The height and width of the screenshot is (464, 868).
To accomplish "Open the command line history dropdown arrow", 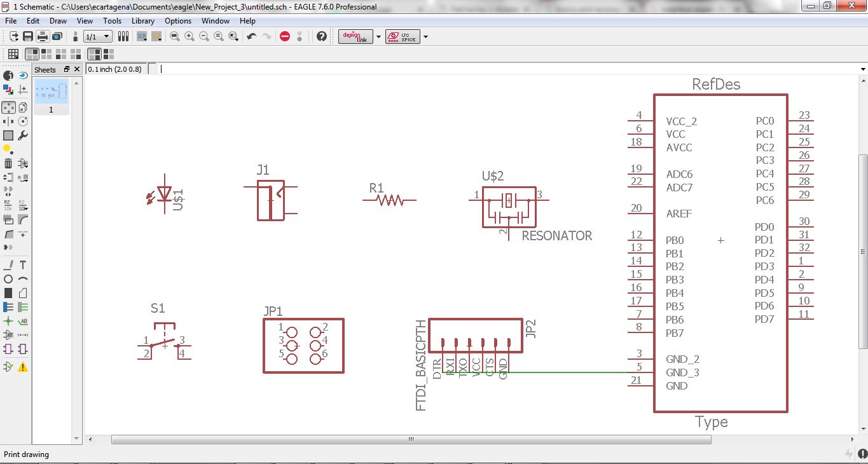I will pos(863,69).
